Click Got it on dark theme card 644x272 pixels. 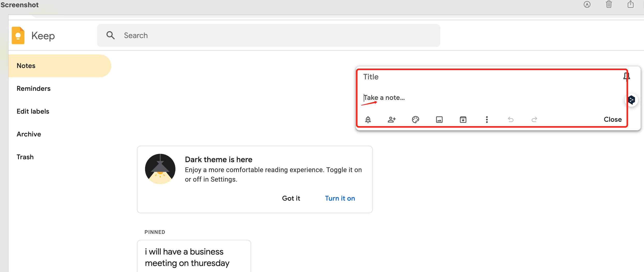tap(291, 198)
